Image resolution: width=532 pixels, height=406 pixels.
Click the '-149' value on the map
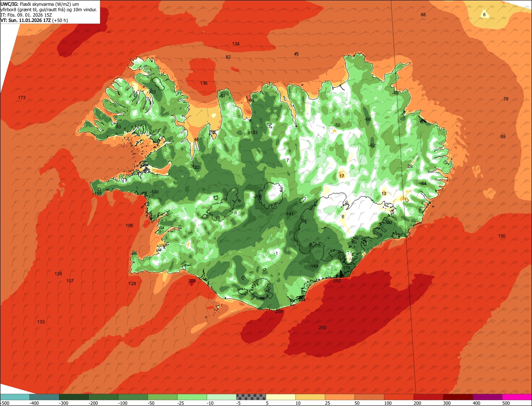coord(314,266)
